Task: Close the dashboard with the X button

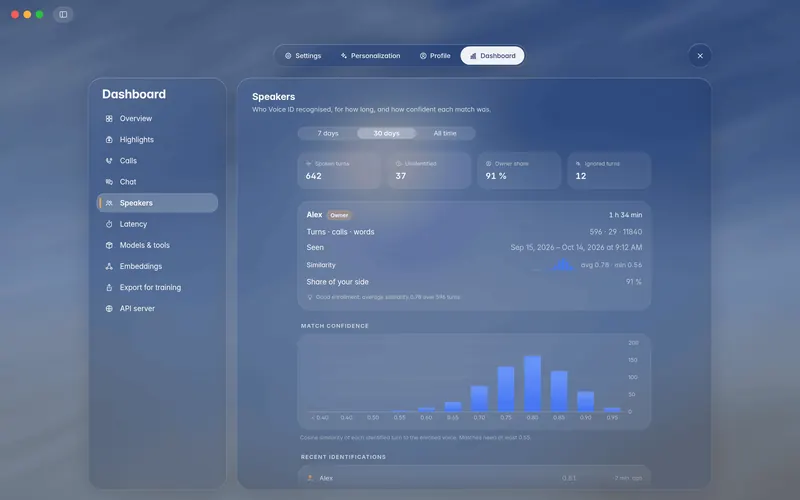Action: tap(700, 56)
